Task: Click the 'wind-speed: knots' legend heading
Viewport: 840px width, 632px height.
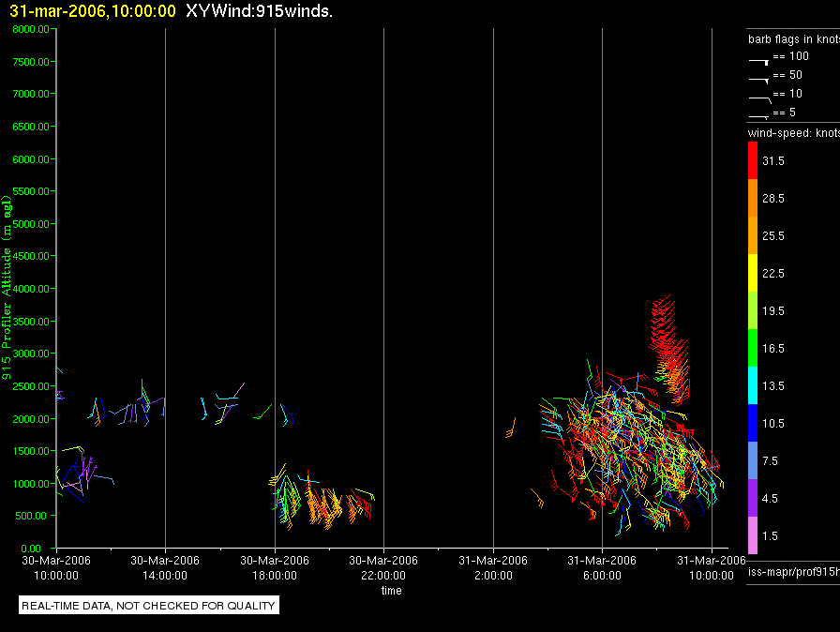Action: [x=794, y=133]
